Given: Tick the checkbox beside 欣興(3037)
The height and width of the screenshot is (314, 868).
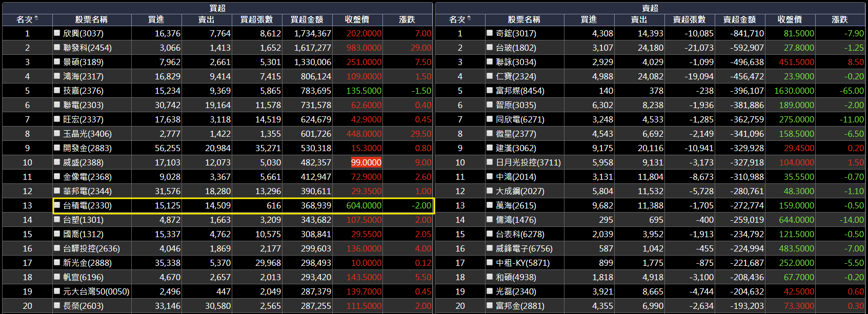Looking at the screenshot, I should (x=57, y=33).
